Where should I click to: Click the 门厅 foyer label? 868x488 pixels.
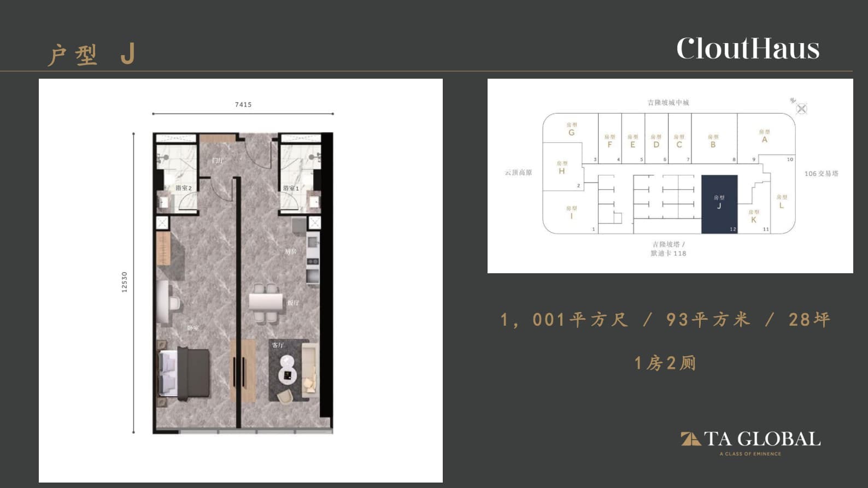(218, 161)
